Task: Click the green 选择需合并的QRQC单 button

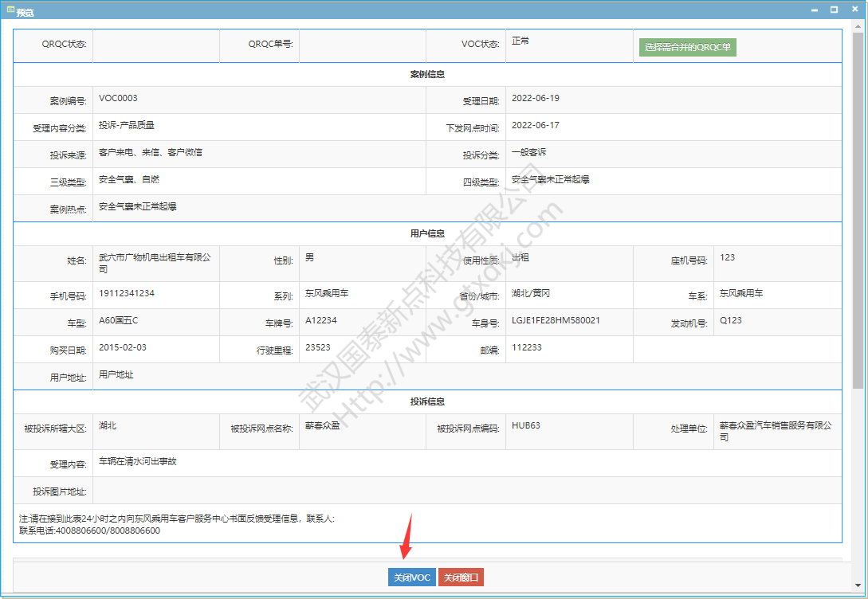Action: click(687, 47)
